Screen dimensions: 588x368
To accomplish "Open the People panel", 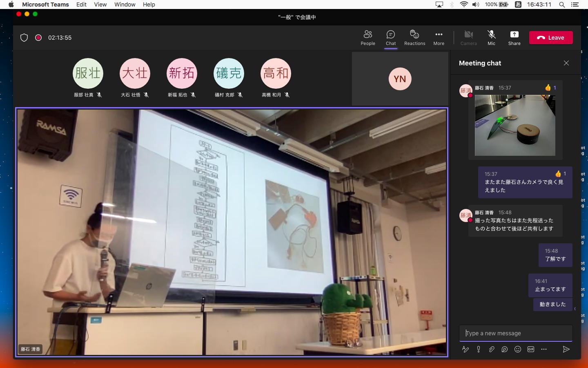I will (x=367, y=38).
